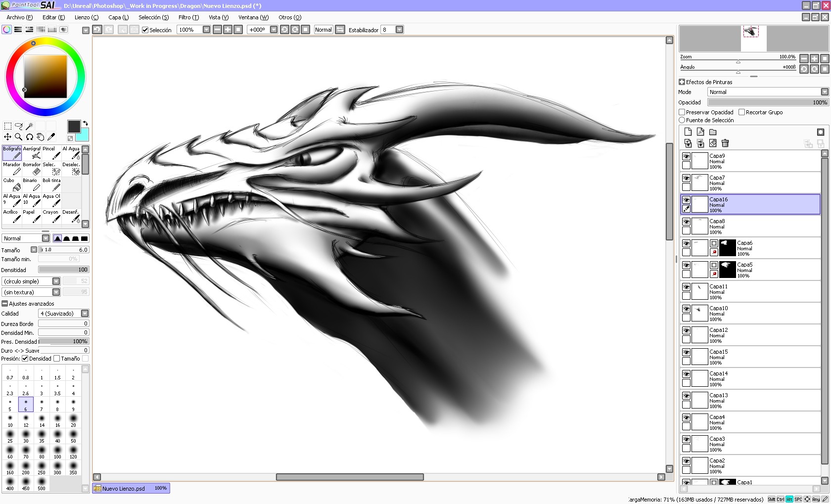Flip canvas horizontally toolbar button
The image size is (831, 504).
click(x=340, y=30)
